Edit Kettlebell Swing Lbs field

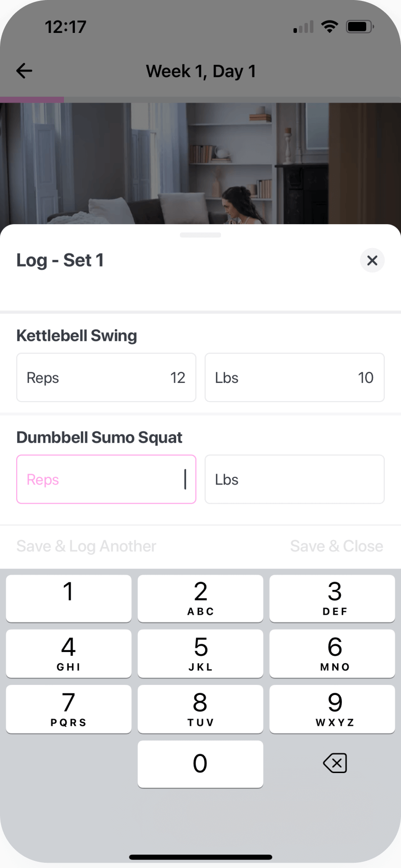(x=295, y=378)
